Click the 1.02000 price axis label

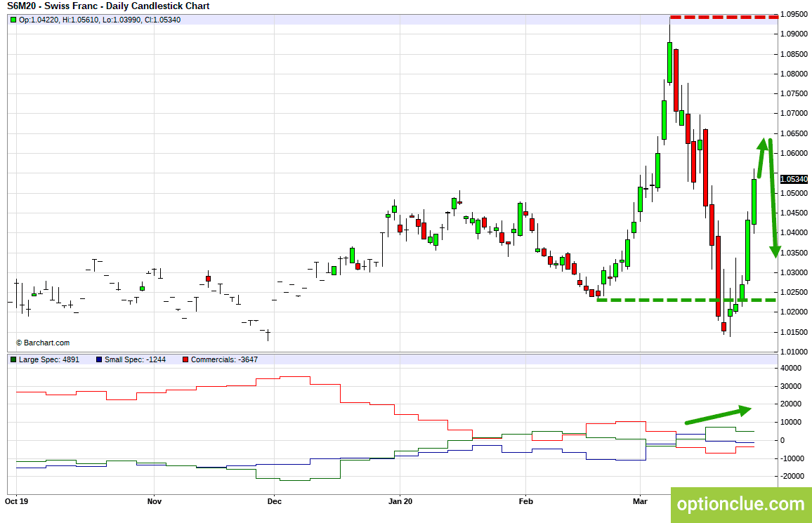tap(794, 312)
